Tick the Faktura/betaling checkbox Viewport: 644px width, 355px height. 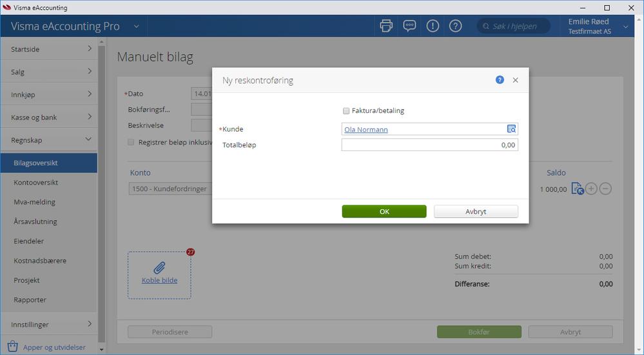pos(346,110)
